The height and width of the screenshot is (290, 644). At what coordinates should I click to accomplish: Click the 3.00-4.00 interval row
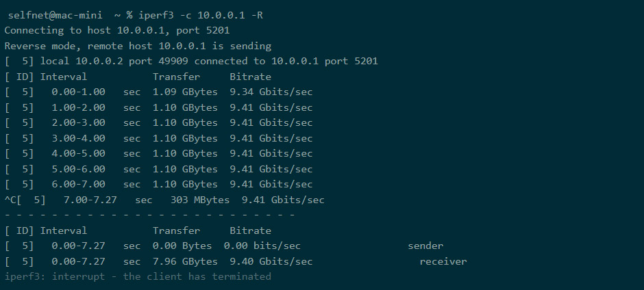(x=158, y=138)
